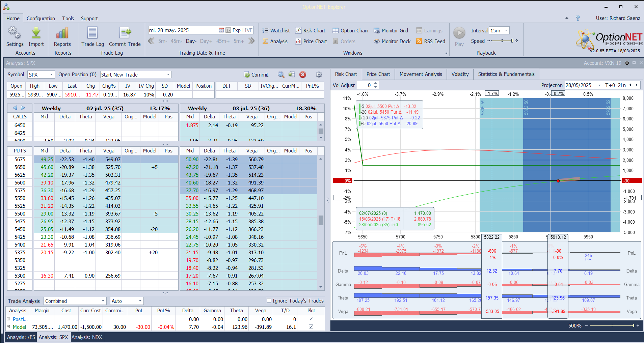Toggle 2Ln projection lines option
The width and height of the screenshot is (644, 343).
(x=622, y=85)
